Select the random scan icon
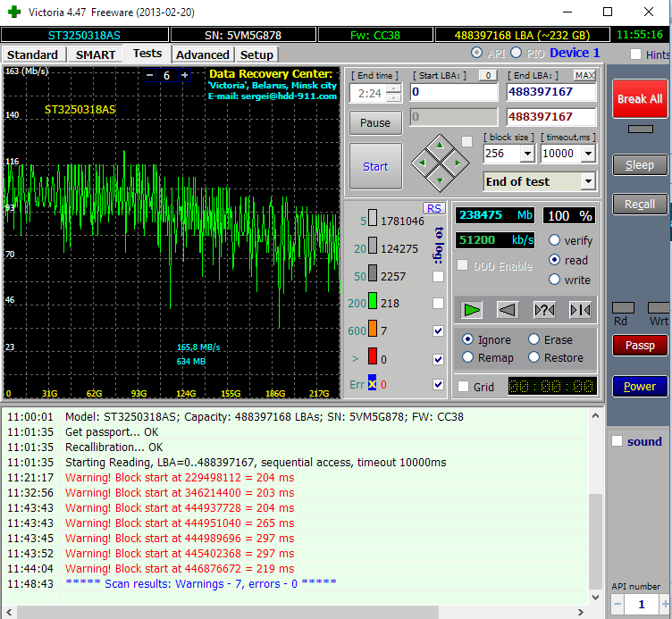672x619 pixels. [544, 310]
